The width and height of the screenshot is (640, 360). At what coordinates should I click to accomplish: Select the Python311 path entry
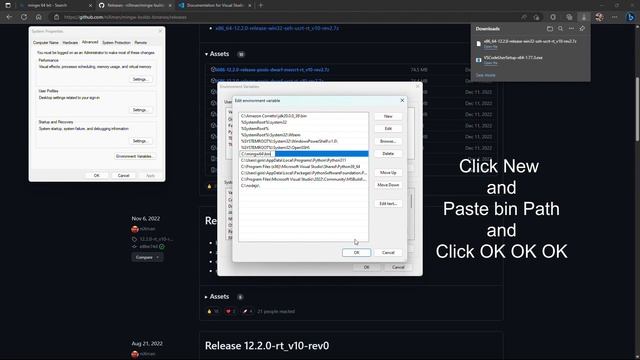point(303,160)
